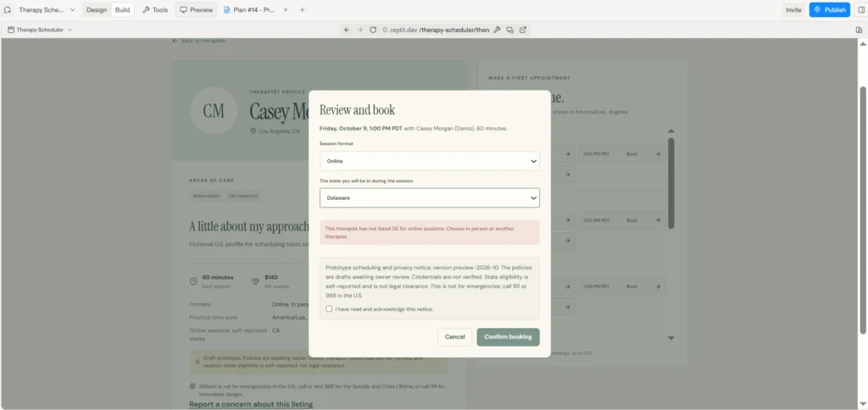The width and height of the screenshot is (868, 410).
Task: Click the device view icon in URL bar
Action: click(x=509, y=30)
